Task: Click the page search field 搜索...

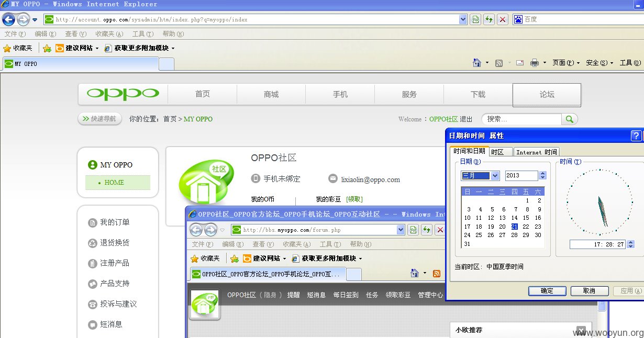Action: point(521,119)
